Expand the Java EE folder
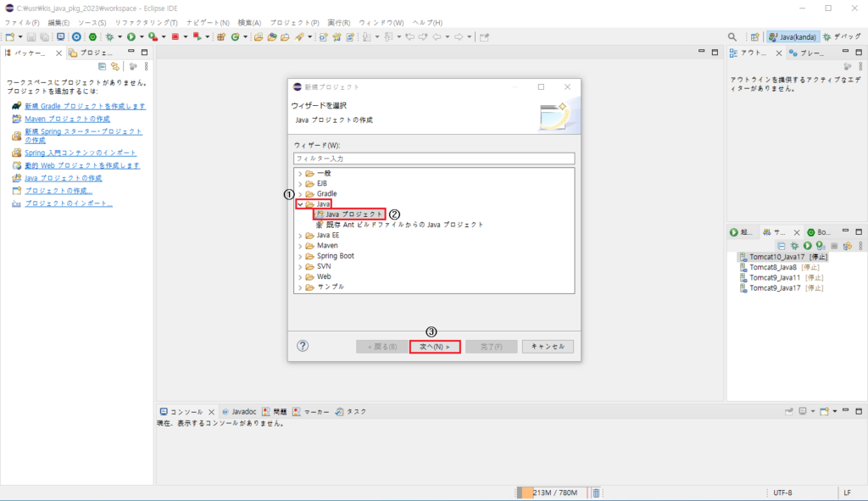The image size is (868, 501). (x=301, y=236)
